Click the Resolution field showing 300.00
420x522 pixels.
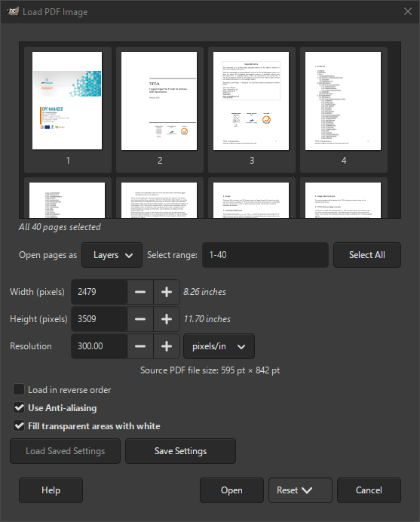pyautogui.click(x=99, y=346)
